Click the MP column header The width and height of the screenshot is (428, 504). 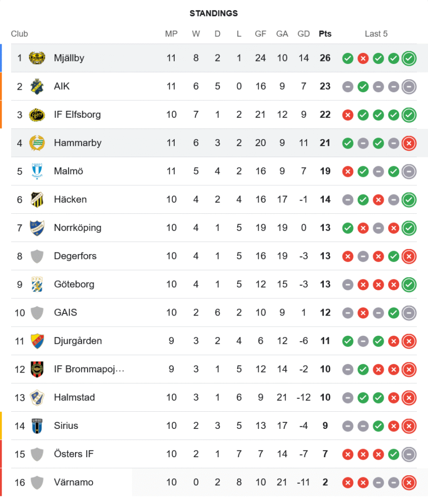point(171,34)
